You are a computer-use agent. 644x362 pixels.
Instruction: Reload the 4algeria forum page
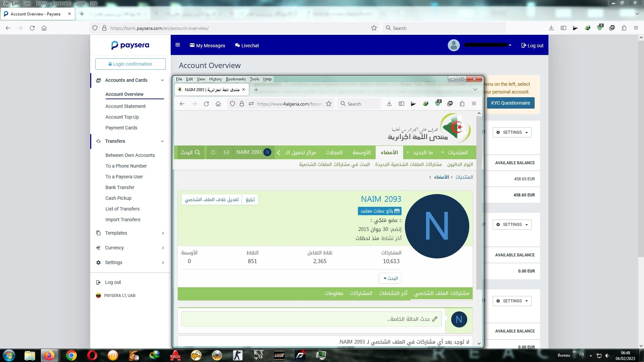coord(206,104)
